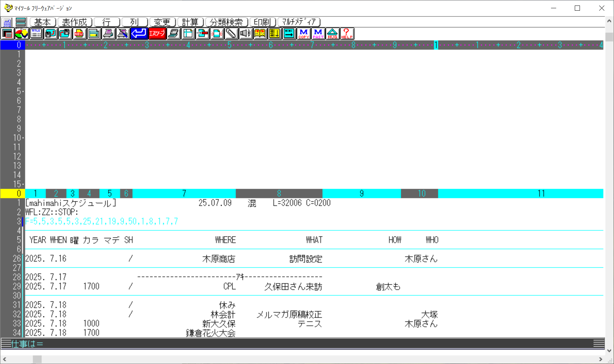Image resolution: width=614 pixels, height=364 pixels.
Task: Toggle the split-window icon beside 基本
Action: point(21,22)
